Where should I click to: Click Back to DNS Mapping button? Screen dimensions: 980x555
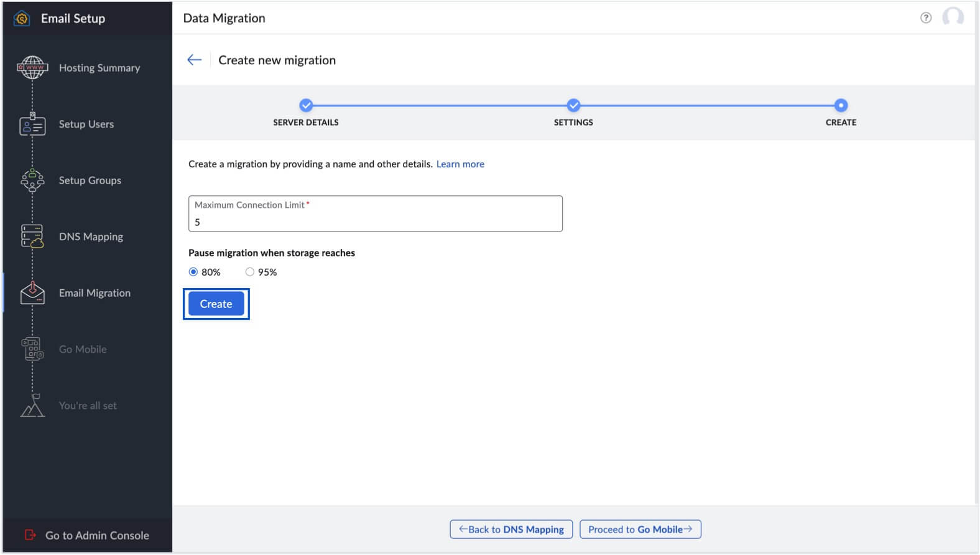click(511, 529)
